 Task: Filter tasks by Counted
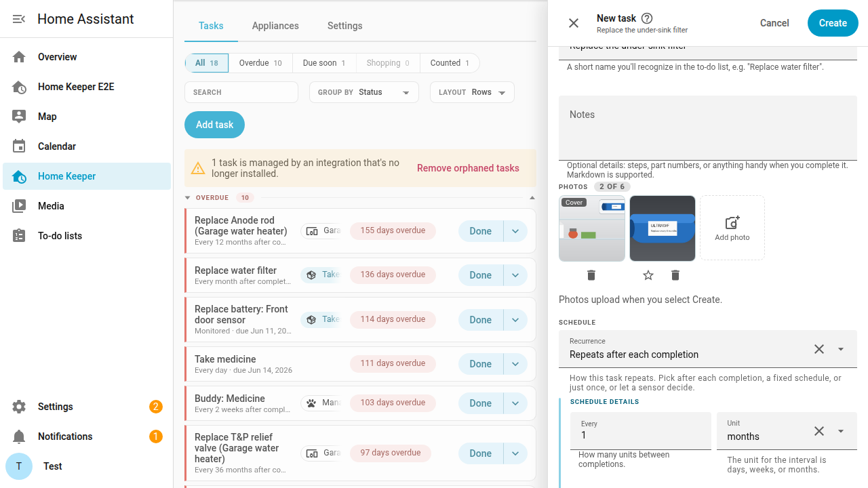[x=450, y=63]
